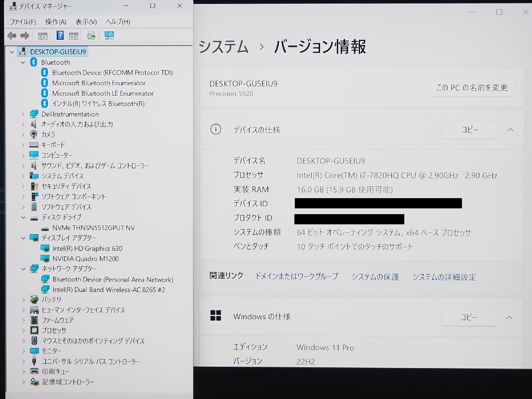Screen dimensions: 532x399
Task: Select the バッテリ category icon
Action: pos(34,300)
